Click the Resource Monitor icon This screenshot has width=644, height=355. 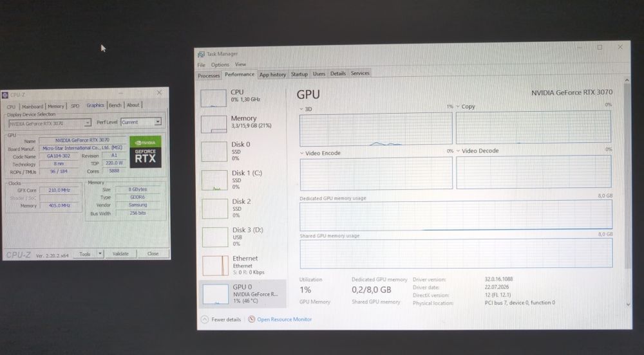point(252,319)
